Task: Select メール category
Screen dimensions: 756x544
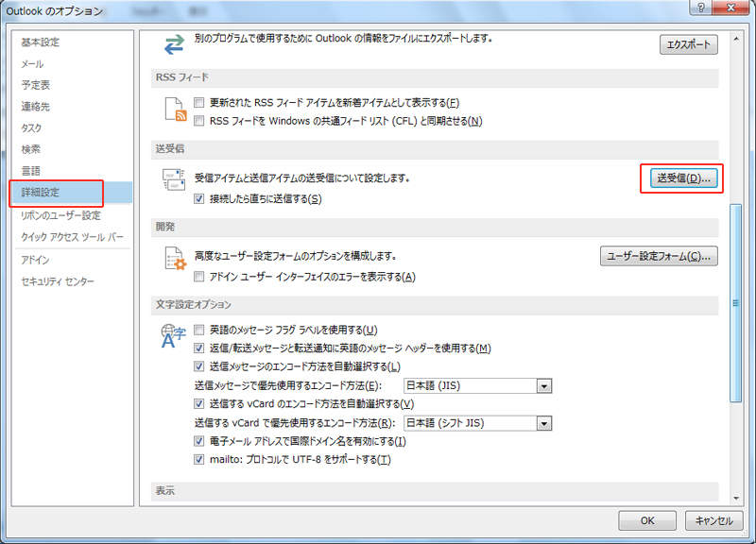Action: pos(72,63)
